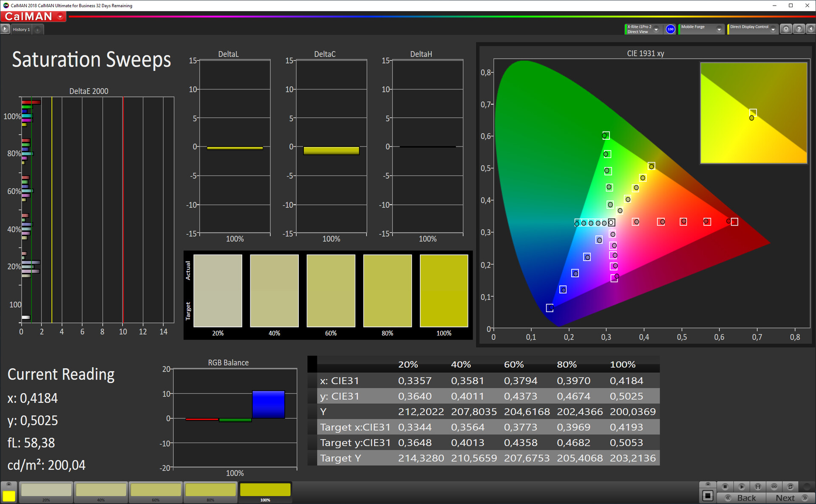Image resolution: width=816 pixels, height=504 pixels.
Task: Toggle the infinity continuous loop icon
Action: pos(774,487)
